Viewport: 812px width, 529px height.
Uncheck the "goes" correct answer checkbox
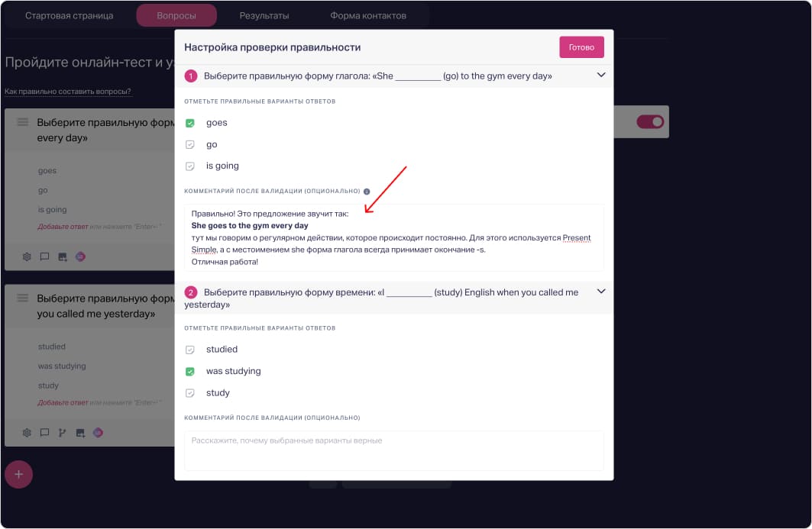pos(190,123)
